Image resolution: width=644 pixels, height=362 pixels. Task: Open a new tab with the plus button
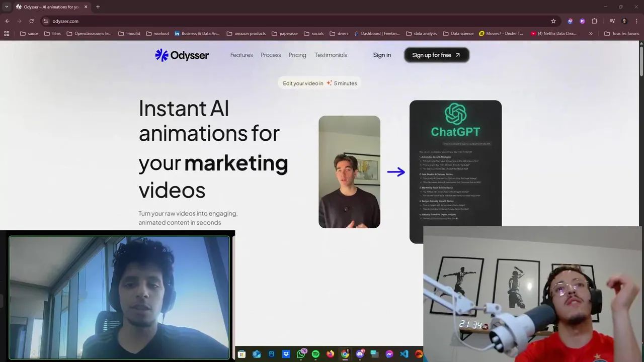click(x=98, y=7)
